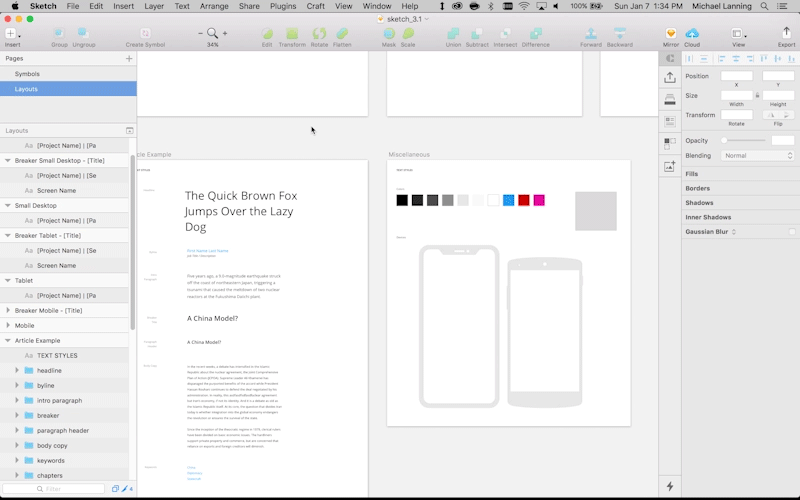
Task: Select the Transform tool
Action: tap(292, 34)
